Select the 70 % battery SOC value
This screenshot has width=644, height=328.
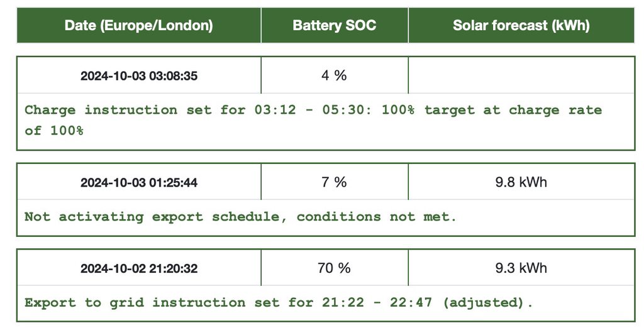[x=334, y=268]
